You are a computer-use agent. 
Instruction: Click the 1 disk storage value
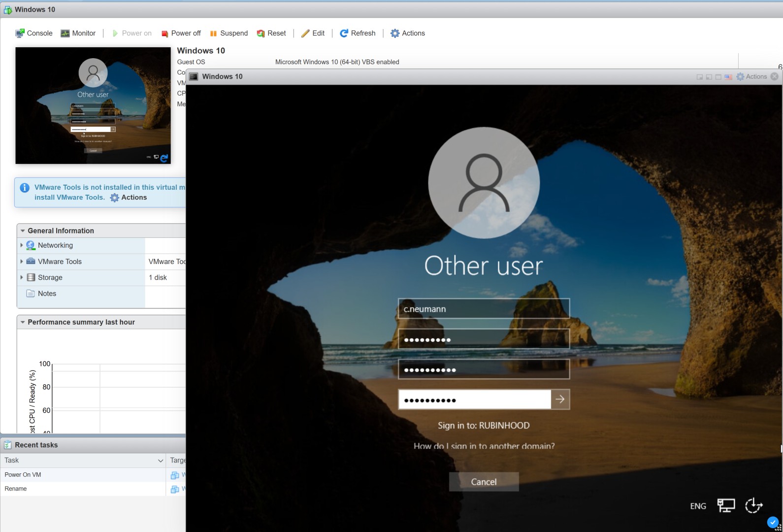158,277
